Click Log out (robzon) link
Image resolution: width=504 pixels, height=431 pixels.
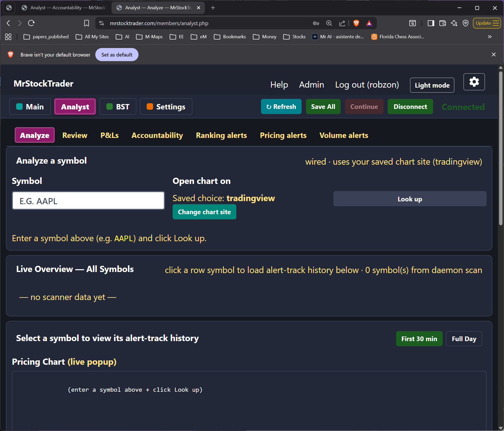[367, 85]
